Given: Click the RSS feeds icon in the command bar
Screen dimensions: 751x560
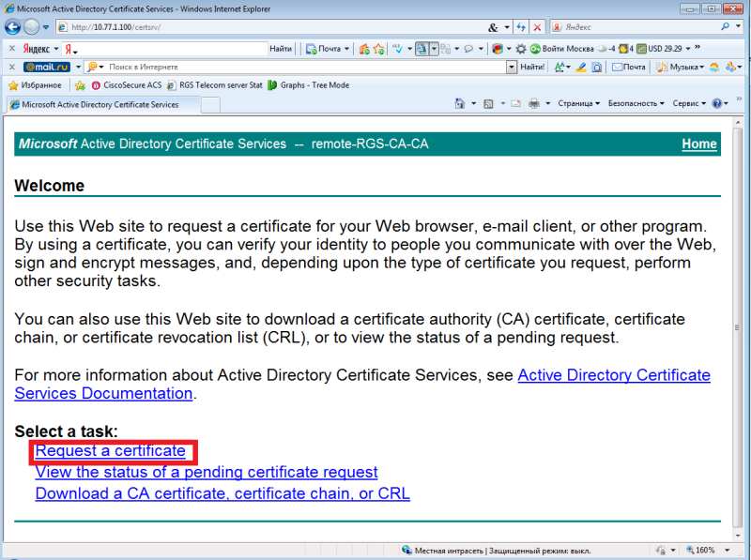Looking at the screenshot, I should [488, 103].
